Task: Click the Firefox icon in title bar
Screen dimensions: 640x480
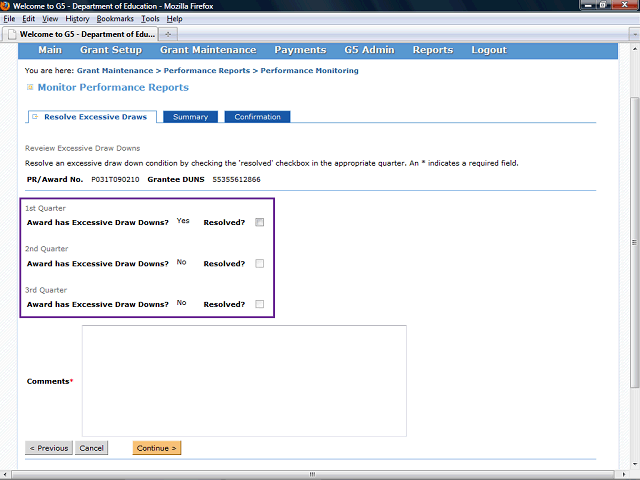Action: pyautogui.click(x=5, y=6)
